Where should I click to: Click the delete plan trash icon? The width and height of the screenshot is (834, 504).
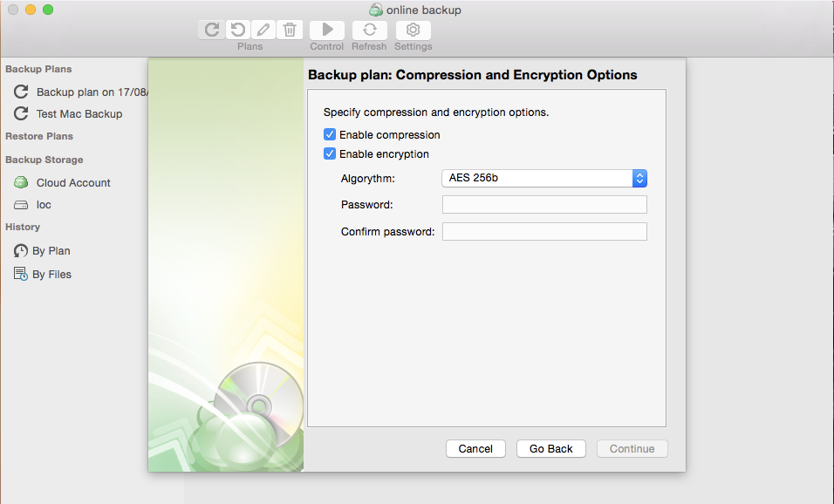(x=290, y=30)
